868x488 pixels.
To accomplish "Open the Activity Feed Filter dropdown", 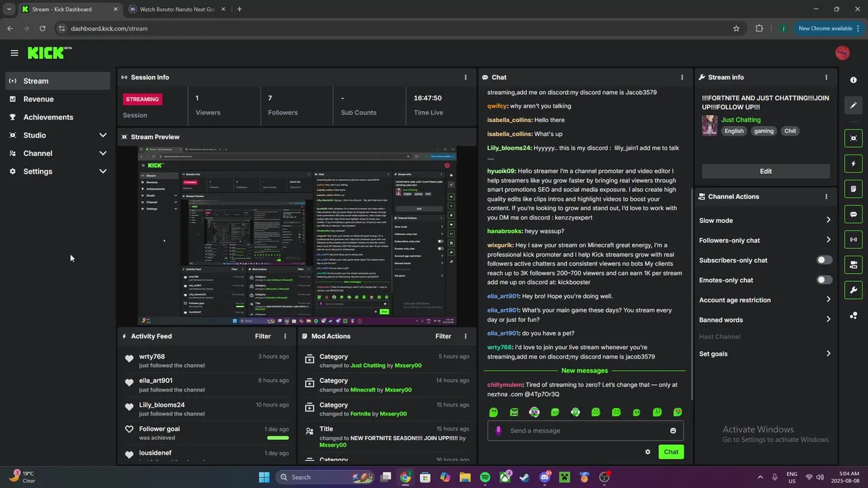I will pos(262,336).
